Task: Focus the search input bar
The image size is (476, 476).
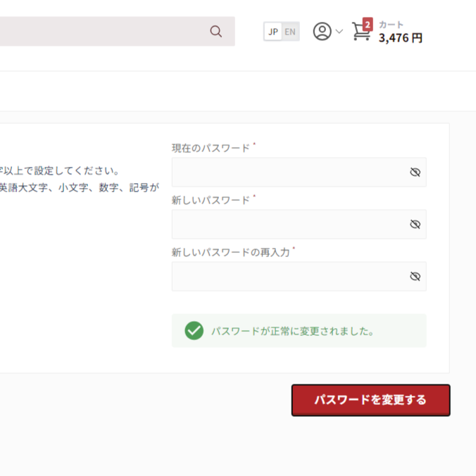Action: point(117,31)
